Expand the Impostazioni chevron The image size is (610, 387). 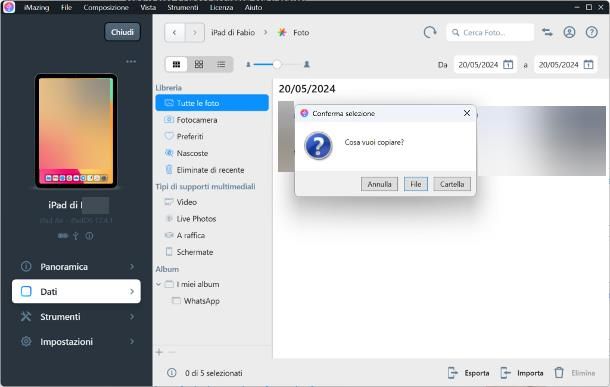point(132,341)
